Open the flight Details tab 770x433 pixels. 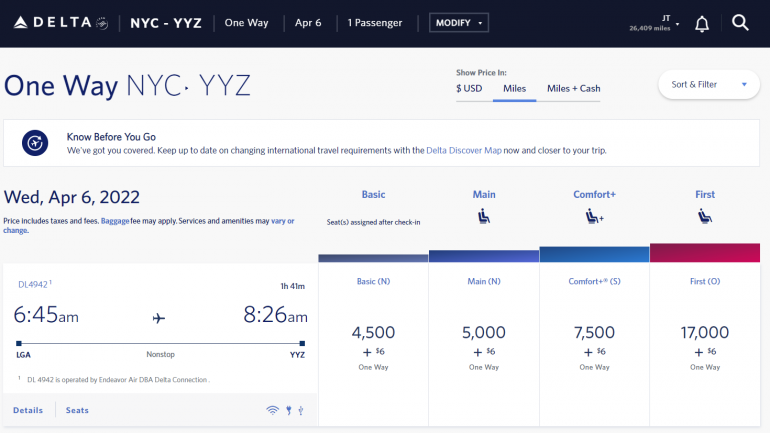tap(28, 410)
